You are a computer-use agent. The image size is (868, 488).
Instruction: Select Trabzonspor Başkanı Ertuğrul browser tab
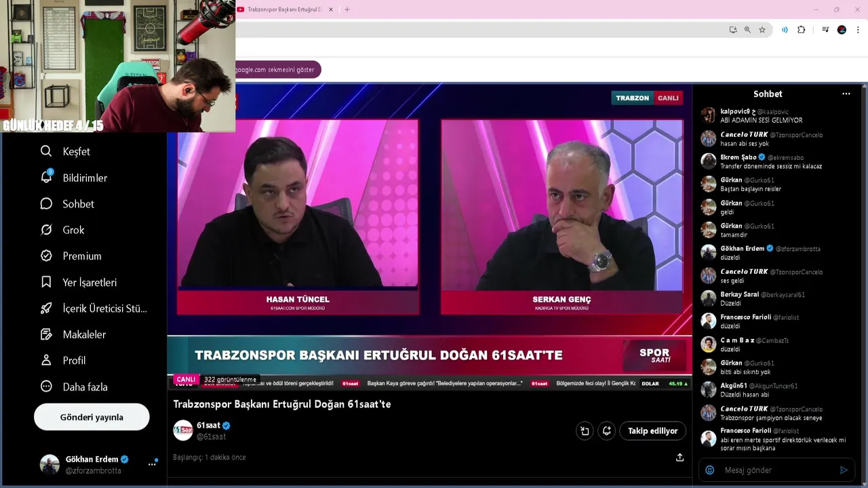285,9
